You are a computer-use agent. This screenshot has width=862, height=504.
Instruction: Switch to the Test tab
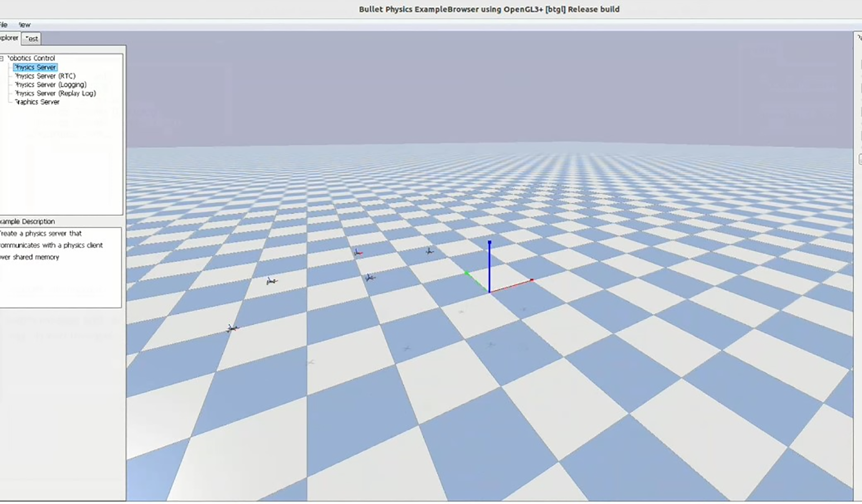pos(31,39)
